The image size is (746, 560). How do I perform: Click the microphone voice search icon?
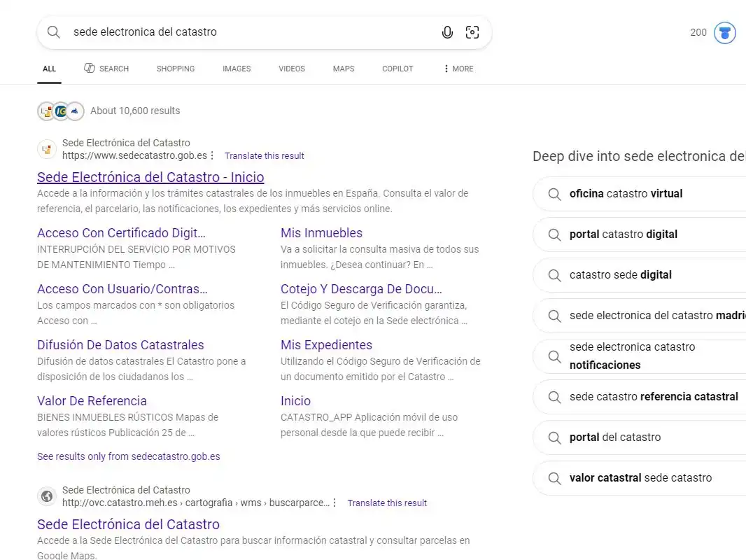point(447,32)
